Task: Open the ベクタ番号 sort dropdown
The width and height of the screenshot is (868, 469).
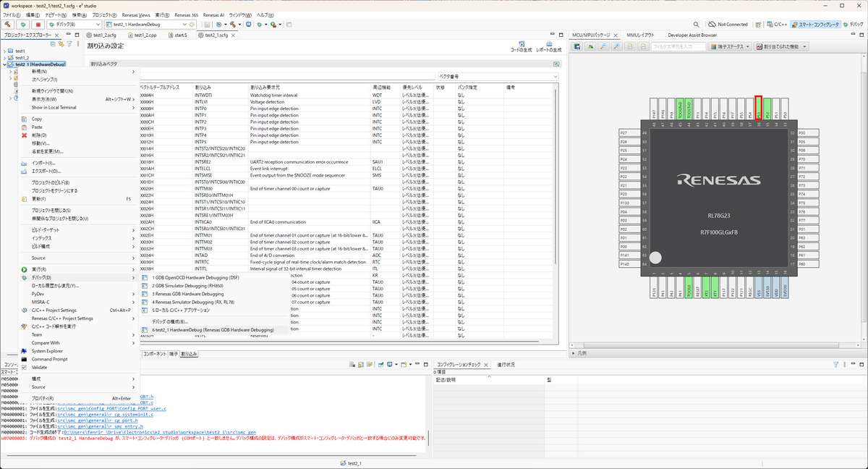Action: (498, 76)
